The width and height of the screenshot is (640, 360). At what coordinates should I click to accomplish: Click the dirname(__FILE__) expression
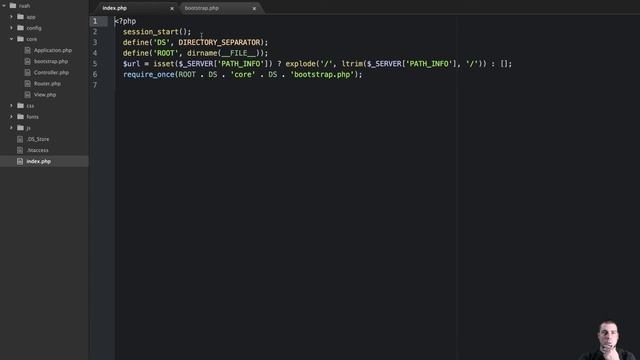(x=225, y=53)
